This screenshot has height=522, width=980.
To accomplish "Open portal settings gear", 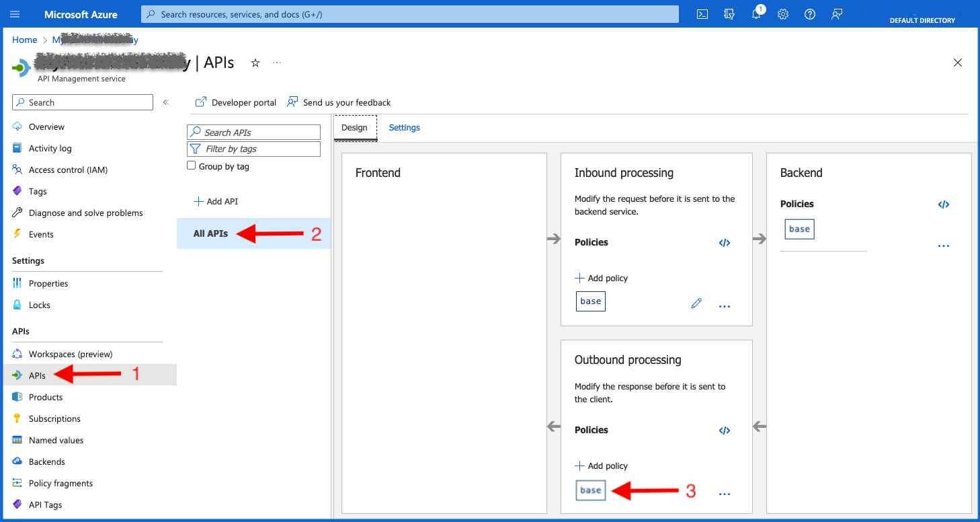I will click(783, 14).
